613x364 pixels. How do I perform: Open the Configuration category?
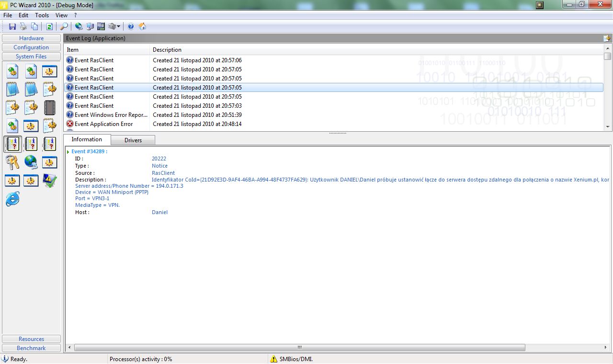pyautogui.click(x=32, y=47)
